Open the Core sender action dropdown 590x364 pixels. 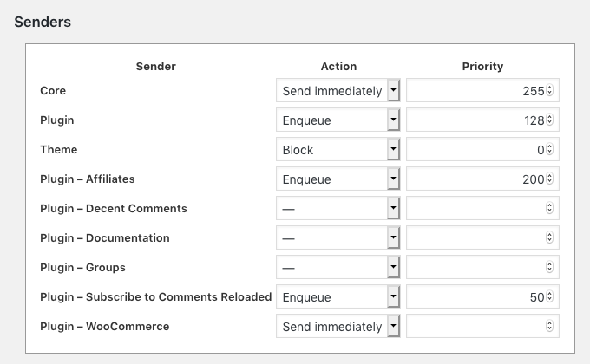(338, 90)
